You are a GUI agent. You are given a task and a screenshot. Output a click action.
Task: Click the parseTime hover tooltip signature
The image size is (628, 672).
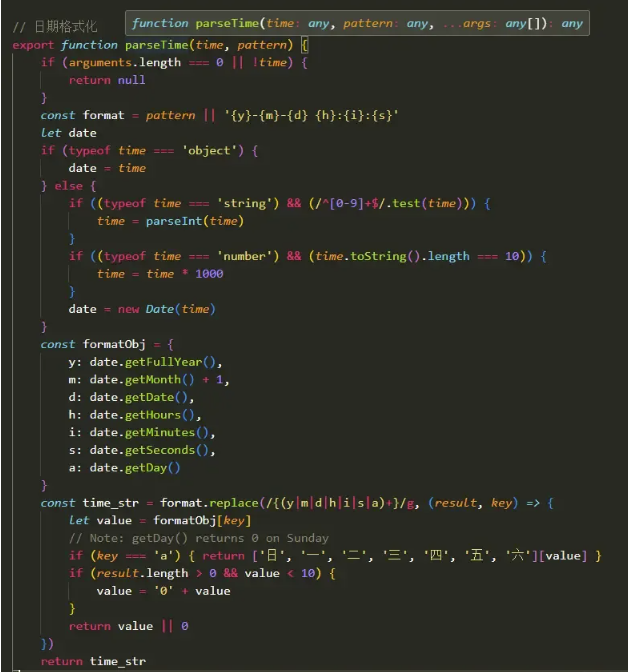(357, 23)
